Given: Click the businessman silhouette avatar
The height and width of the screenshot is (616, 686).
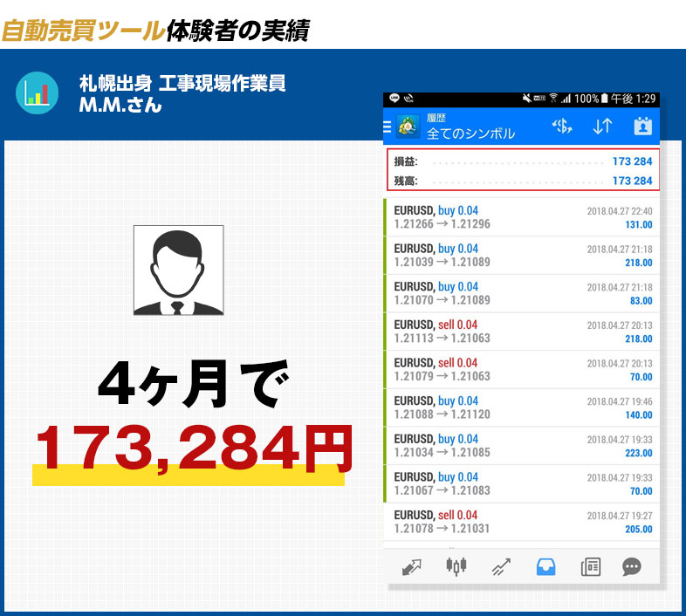Looking at the screenshot, I should (x=179, y=270).
